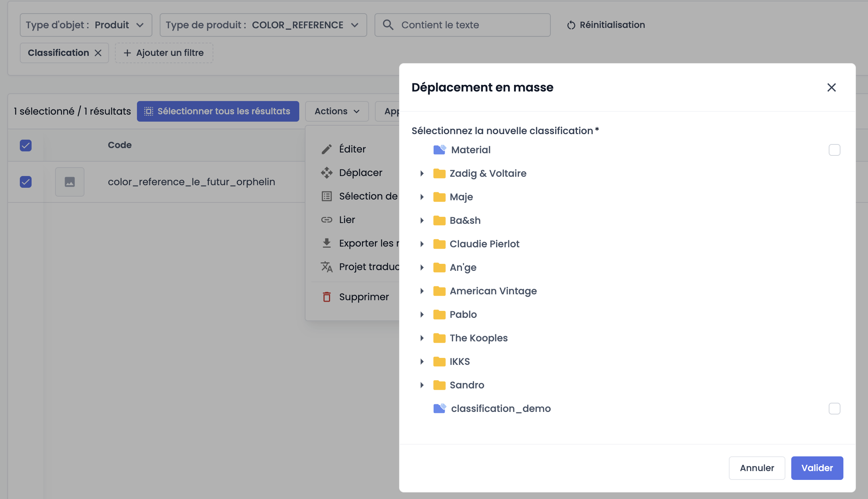Open the Type de produit dropdown
The height and width of the screenshot is (499, 868).
263,25
